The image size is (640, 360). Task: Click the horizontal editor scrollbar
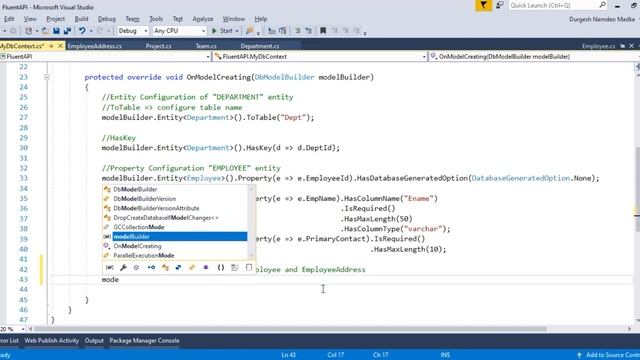(x=290, y=329)
